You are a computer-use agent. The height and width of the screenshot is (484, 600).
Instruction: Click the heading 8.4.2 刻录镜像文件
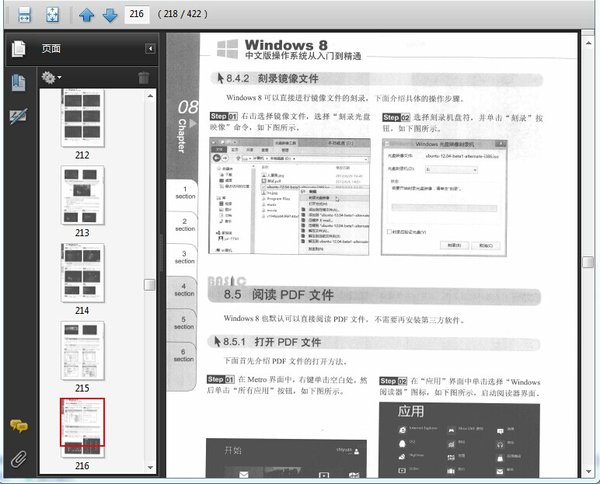click(x=272, y=78)
